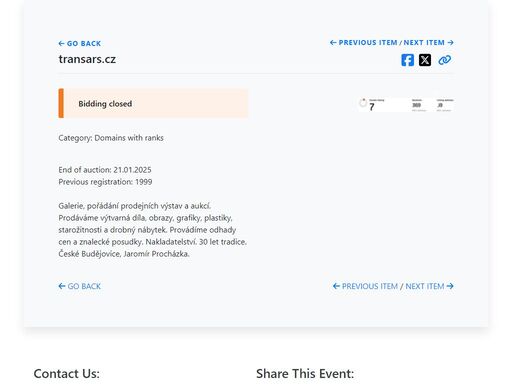This screenshot has width=512, height=384.
Task: Go to the top NEXT ITEM link
Action: tap(429, 42)
